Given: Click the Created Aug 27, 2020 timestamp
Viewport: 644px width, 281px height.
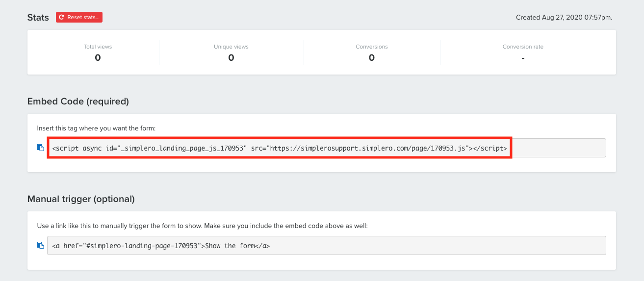Looking at the screenshot, I should 564,17.
